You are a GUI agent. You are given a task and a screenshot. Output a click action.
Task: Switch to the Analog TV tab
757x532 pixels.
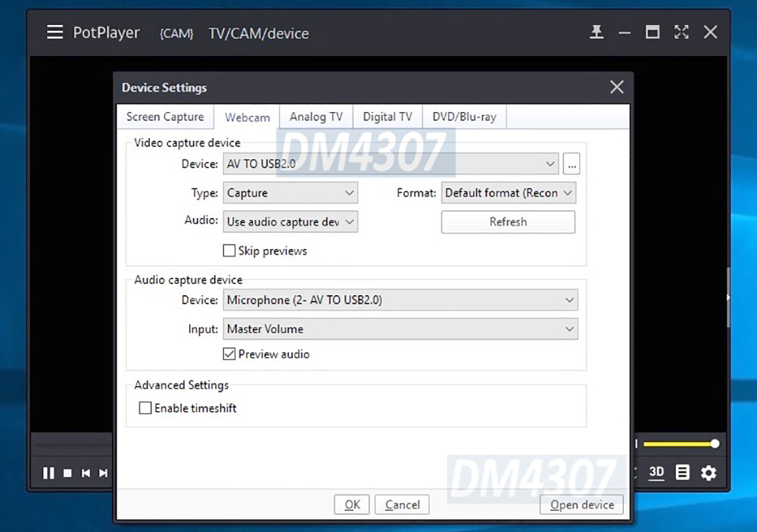(316, 117)
